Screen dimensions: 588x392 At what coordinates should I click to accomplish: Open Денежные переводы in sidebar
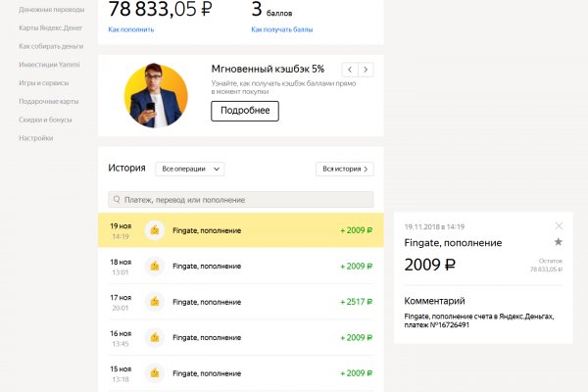coord(50,9)
